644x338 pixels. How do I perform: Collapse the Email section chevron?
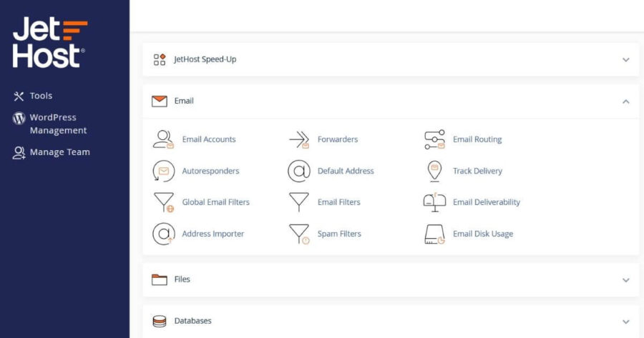pyautogui.click(x=626, y=101)
